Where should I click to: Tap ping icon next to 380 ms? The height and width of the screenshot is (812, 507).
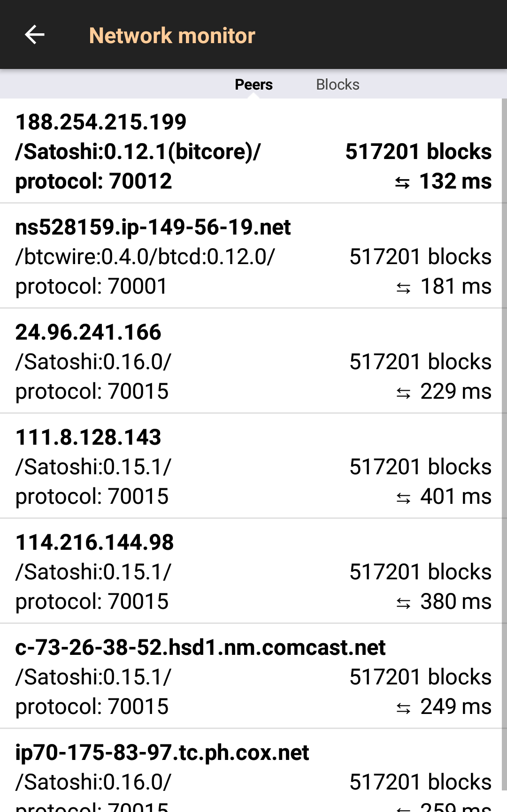[403, 603]
